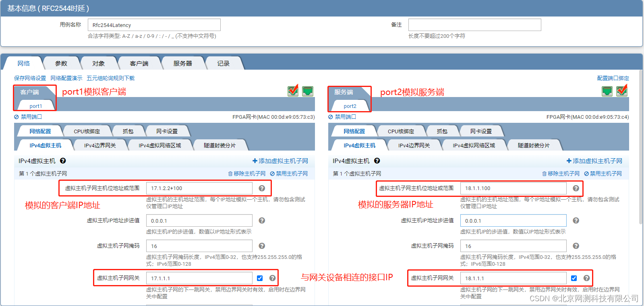The image size is (644, 306).
Task: Open client IPv4虚拟网络区域 tab
Action: tap(159, 145)
